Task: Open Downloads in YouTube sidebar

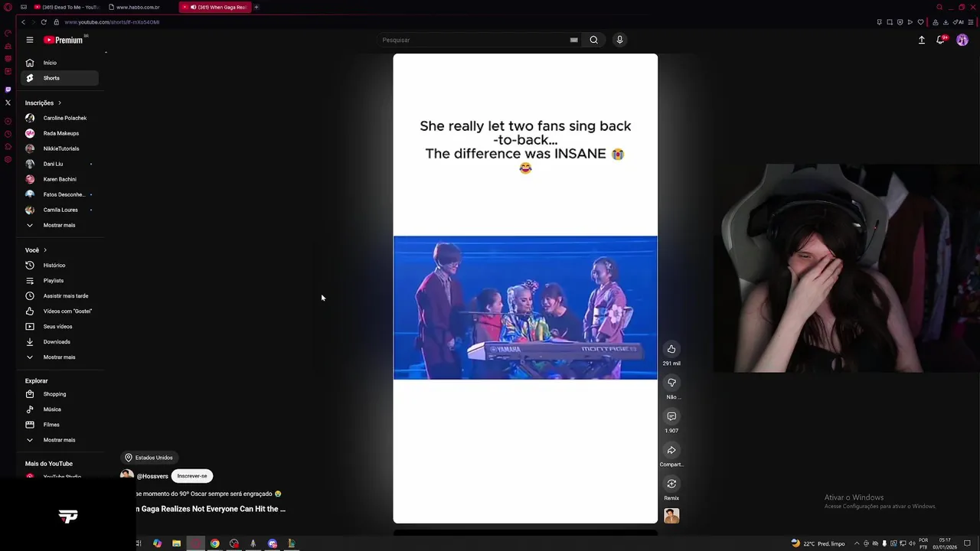Action: click(60, 342)
